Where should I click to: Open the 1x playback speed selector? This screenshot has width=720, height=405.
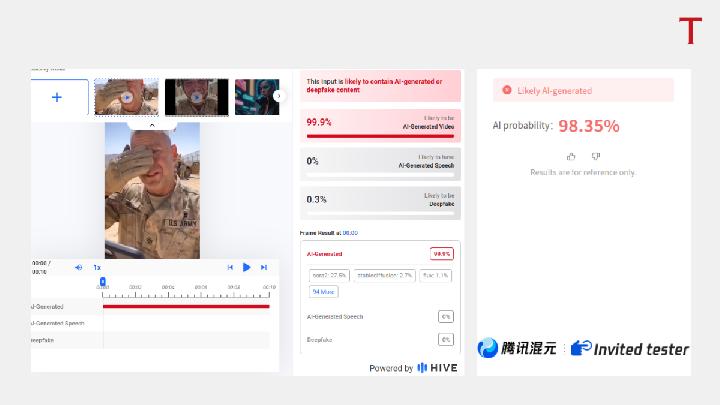coord(97,267)
